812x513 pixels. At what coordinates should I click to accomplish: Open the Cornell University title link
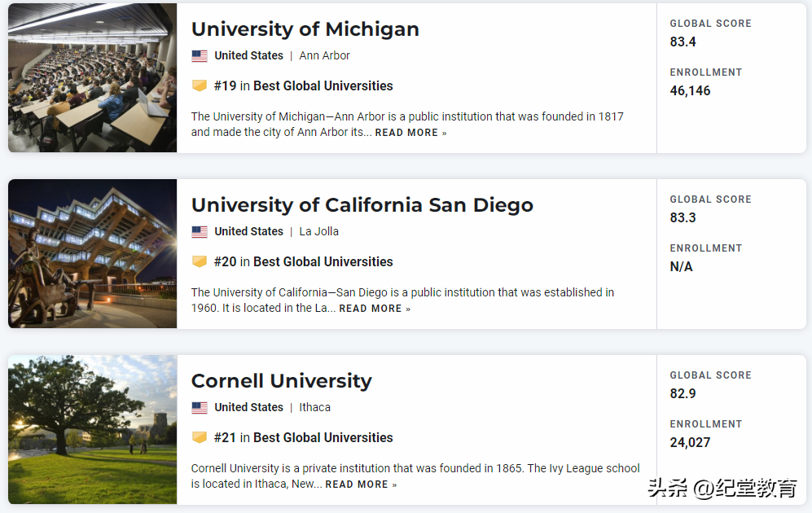pos(281,381)
